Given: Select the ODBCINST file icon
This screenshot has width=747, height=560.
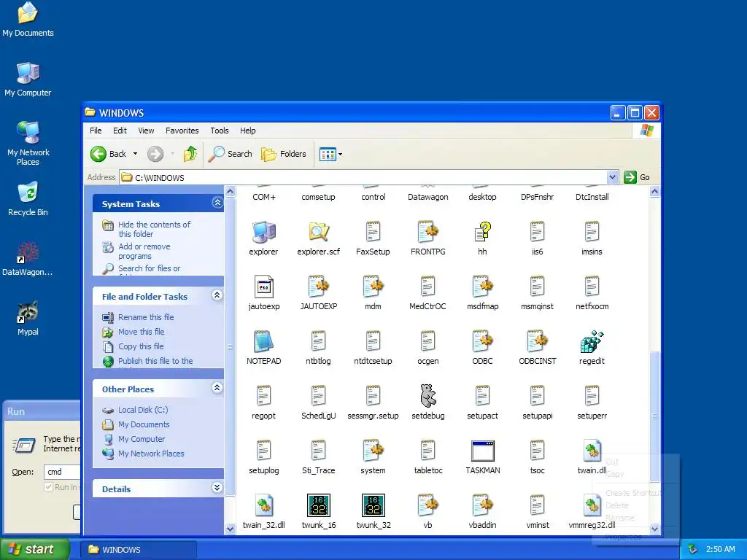Looking at the screenshot, I should pos(538,341).
